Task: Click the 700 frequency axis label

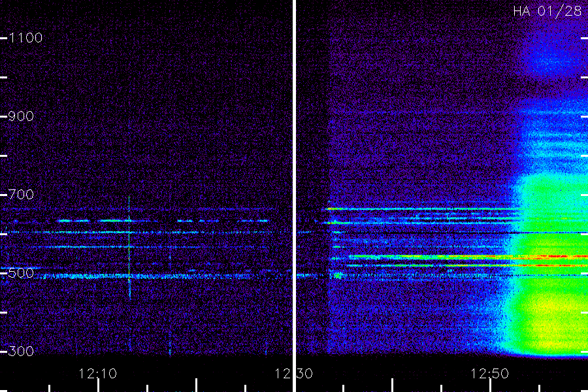Action: click(21, 195)
